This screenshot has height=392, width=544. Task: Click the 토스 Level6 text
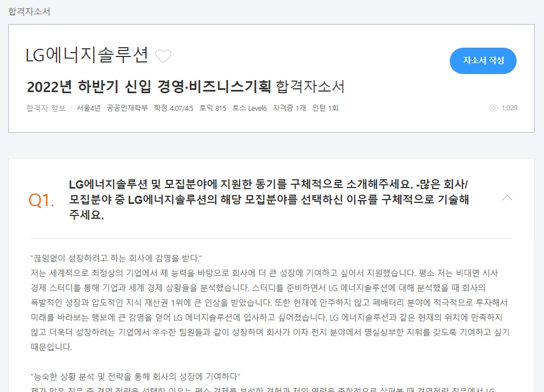coord(250,108)
